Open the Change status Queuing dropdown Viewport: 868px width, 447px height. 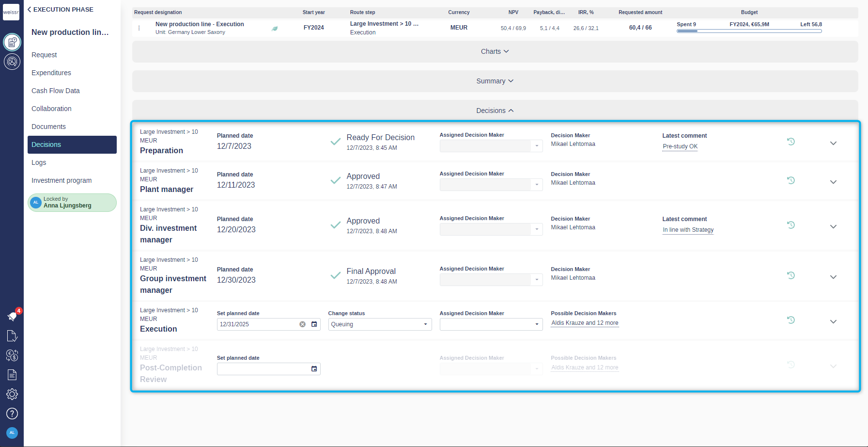pos(380,324)
